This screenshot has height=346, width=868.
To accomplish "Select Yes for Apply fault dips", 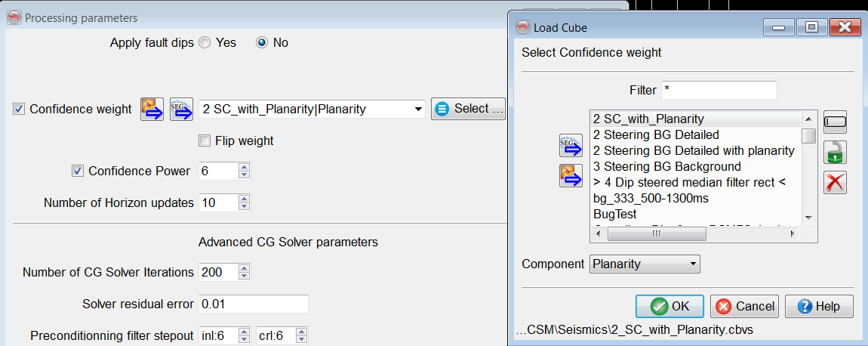I will [205, 43].
